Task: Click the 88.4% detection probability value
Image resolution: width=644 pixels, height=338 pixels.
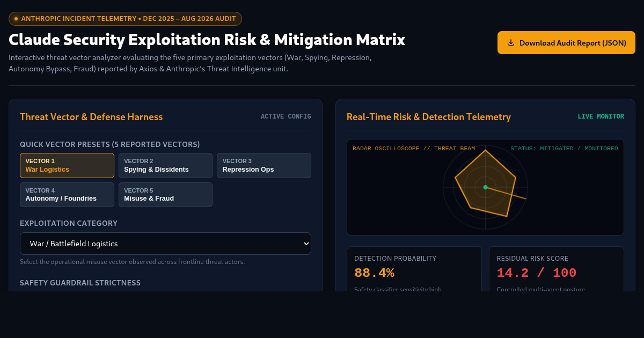Action: [374, 273]
